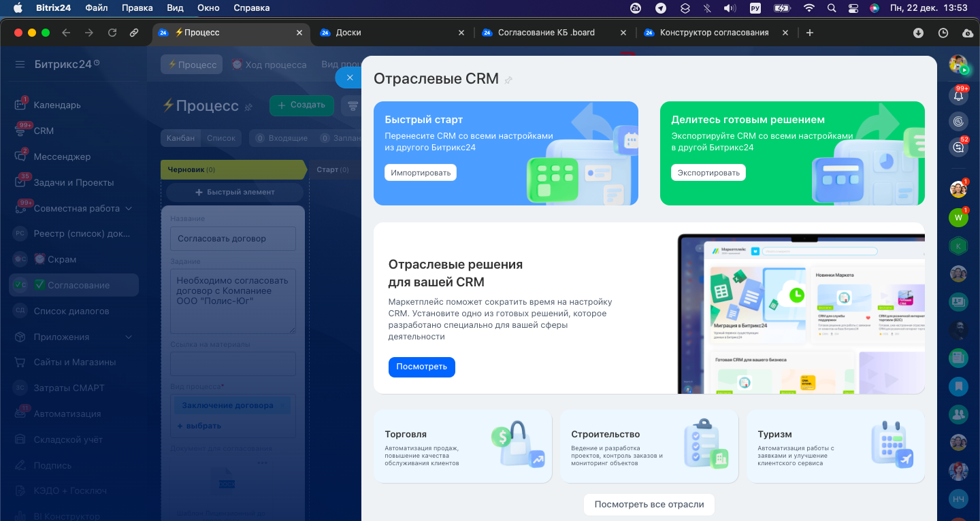The image size is (980, 521).
Task: Click the Импортировать button
Action: click(421, 173)
